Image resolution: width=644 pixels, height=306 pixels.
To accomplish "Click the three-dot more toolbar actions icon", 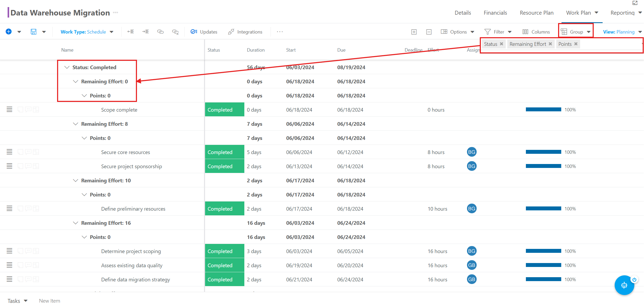I will click(x=280, y=32).
